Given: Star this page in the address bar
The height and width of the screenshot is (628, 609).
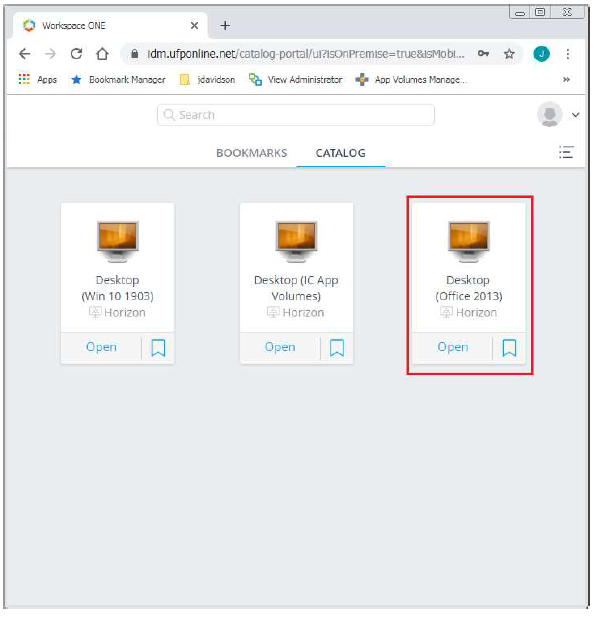Looking at the screenshot, I should [x=509, y=54].
